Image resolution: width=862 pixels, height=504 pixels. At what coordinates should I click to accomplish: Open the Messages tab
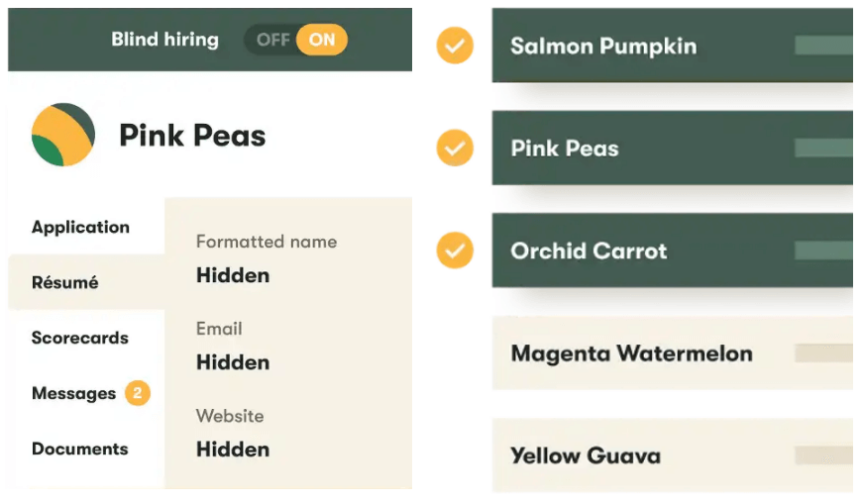pos(73,393)
